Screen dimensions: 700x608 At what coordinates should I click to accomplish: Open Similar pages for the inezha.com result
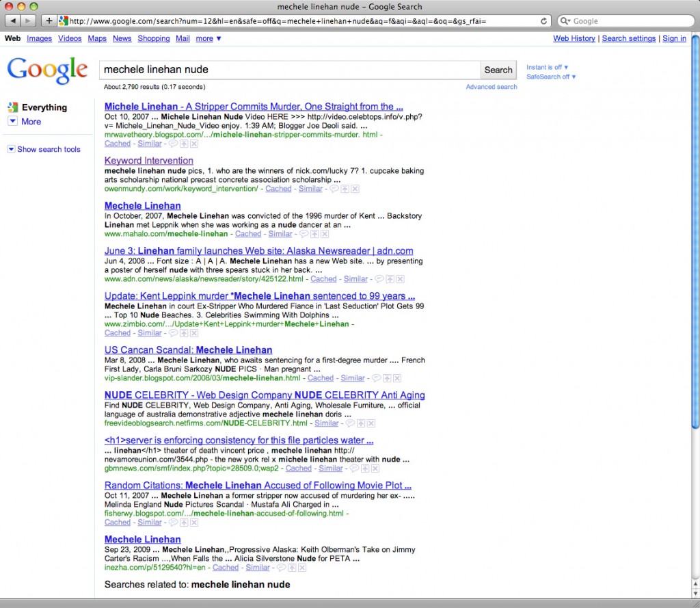(x=258, y=568)
